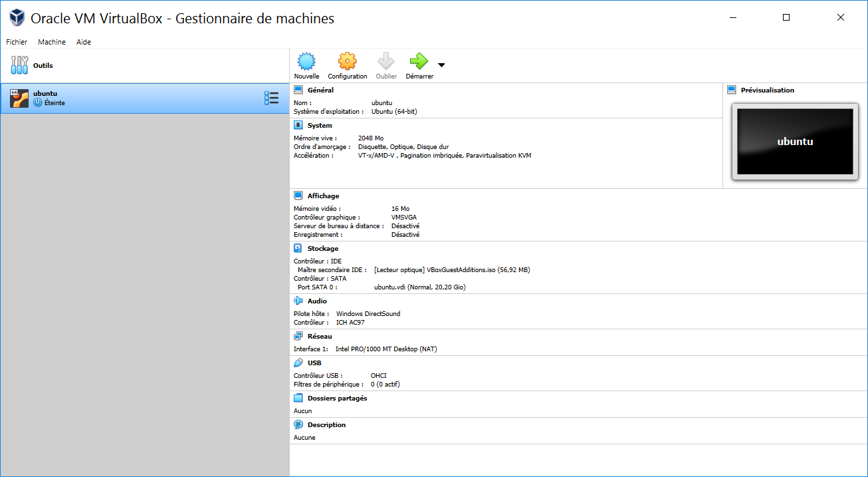This screenshot has height=477, width=868.
Task: Click the Oublier toolbar arrow icon
Action: (x=386, y=62)
